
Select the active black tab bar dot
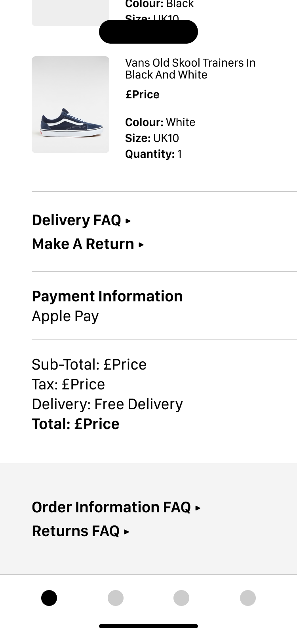(x=49, y=598)
